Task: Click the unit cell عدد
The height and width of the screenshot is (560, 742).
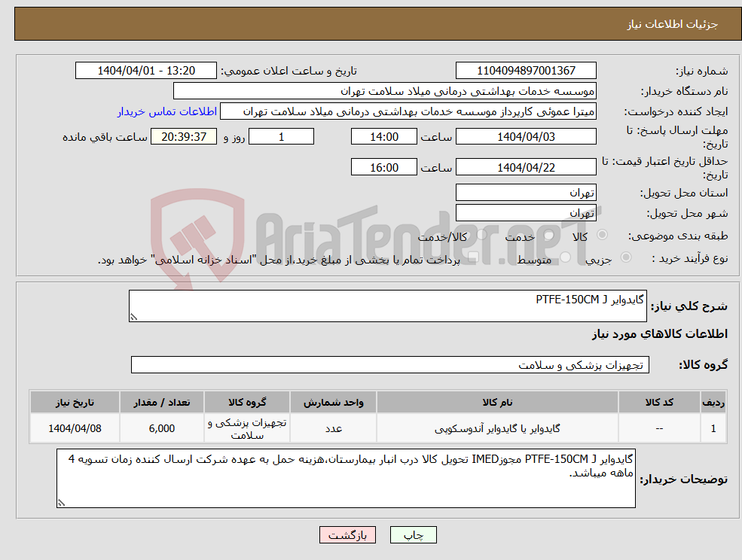Action: coord(333,428)
